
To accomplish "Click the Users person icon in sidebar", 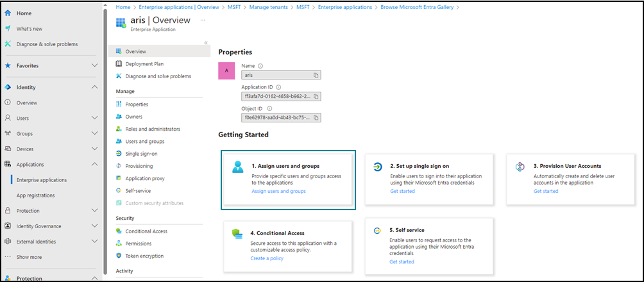I will coord(8,118).
